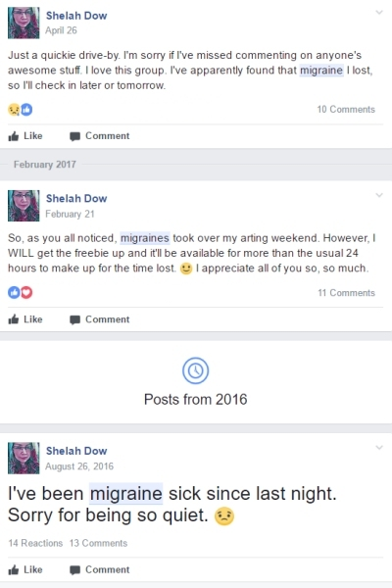Click heart reaction icon on February 21 post
The height and width of the screenshot is (588, 392).
[26, 292]
